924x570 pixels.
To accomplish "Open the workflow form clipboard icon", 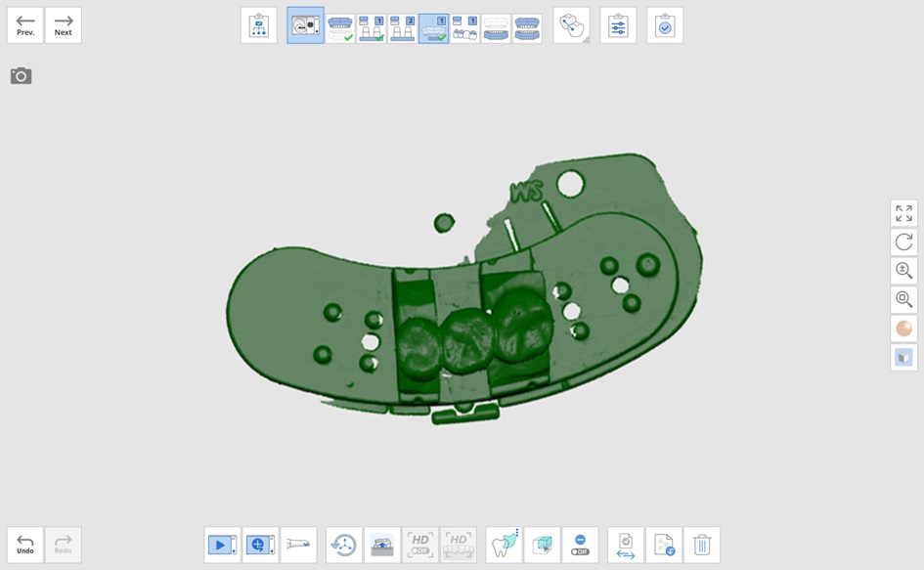I will pyautogui.click(x=259, y=25).
